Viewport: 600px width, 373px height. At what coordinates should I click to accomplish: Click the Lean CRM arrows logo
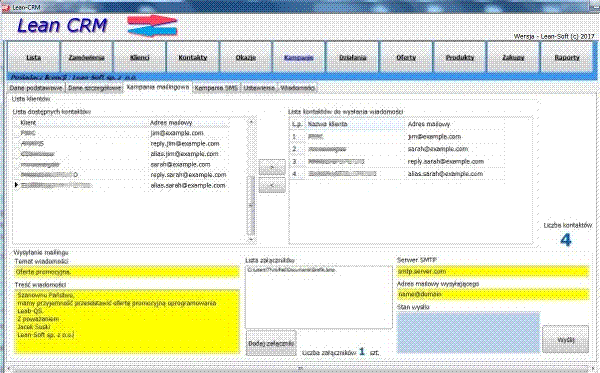click(152, 26)
